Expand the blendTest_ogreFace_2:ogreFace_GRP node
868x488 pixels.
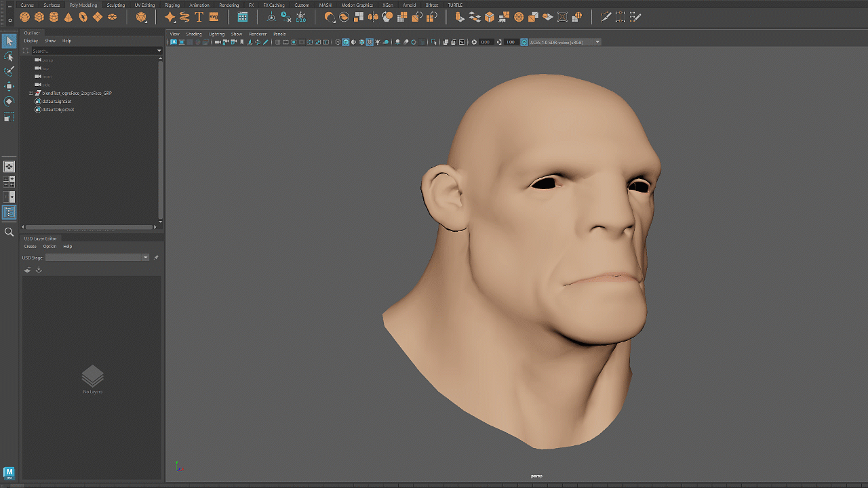pyautogui.click(x=31, y=93)
